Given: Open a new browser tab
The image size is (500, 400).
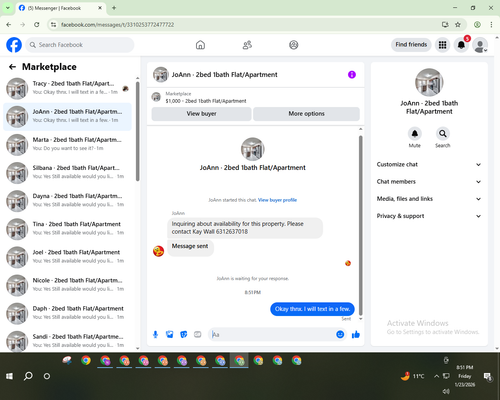Looking at the screenshot, I should coord(114,8).
